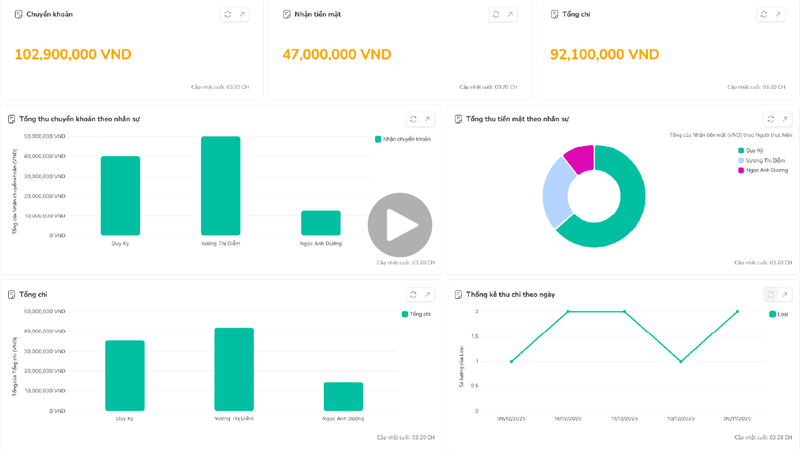The height and width of the screenshot is (450, 800).
Task: Refresh the Nhận tiền mặt card
Action: coord(496,15)
